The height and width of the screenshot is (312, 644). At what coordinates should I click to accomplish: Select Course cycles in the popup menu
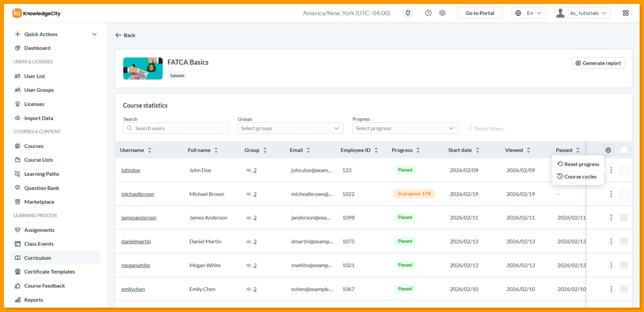(x=577, y=177)
